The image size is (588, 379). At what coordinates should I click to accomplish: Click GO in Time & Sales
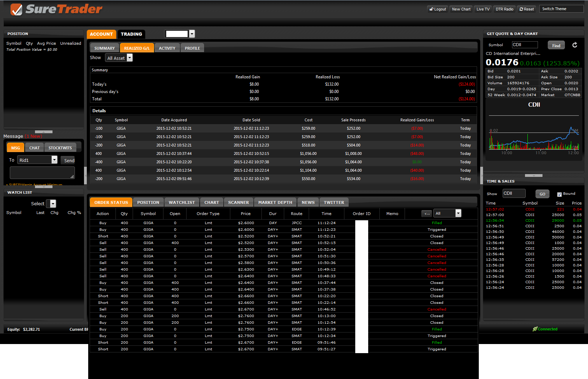(542, 194)
